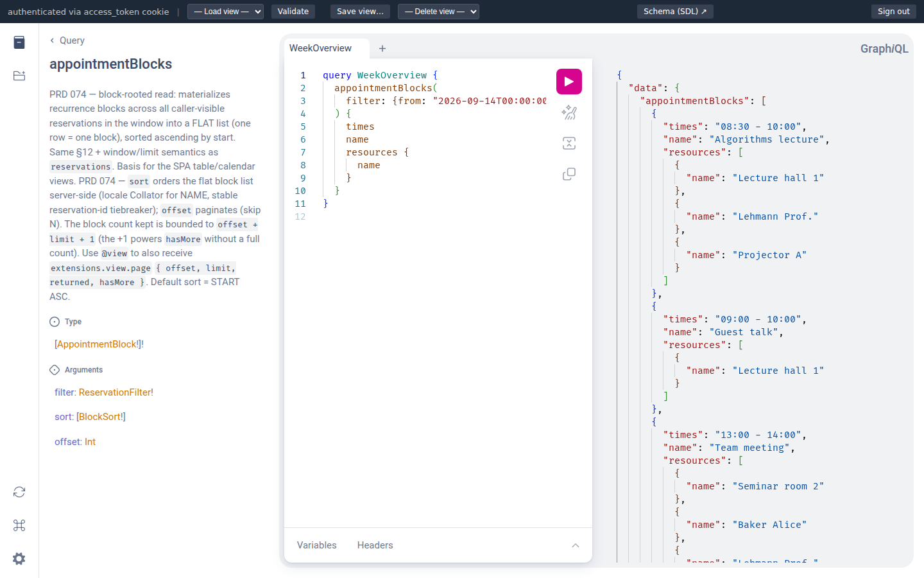
Task: Expand the variables editor chevron
Action: [576, 545]
